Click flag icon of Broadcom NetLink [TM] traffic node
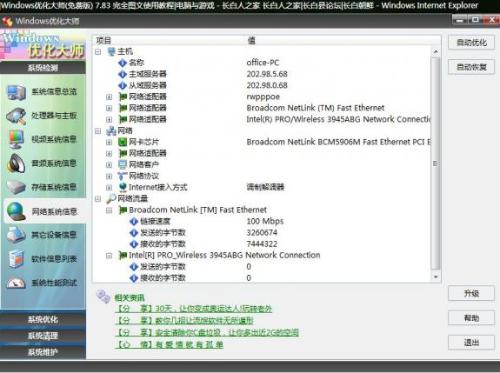This screenshot has width=500, height=373. (123, 210)
